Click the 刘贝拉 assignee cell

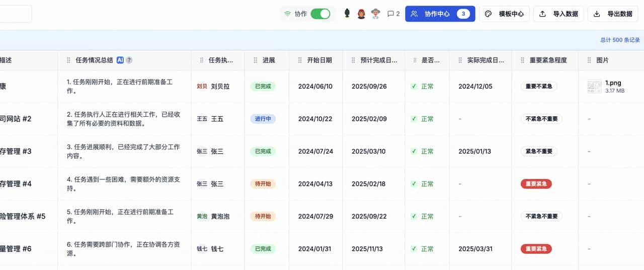[x=218, y=87]
